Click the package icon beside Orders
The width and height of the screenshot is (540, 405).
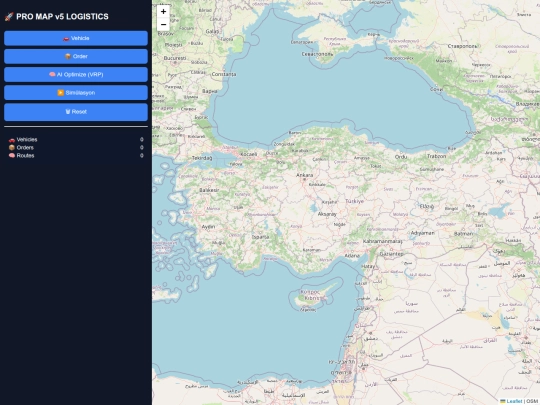point(12,147)
